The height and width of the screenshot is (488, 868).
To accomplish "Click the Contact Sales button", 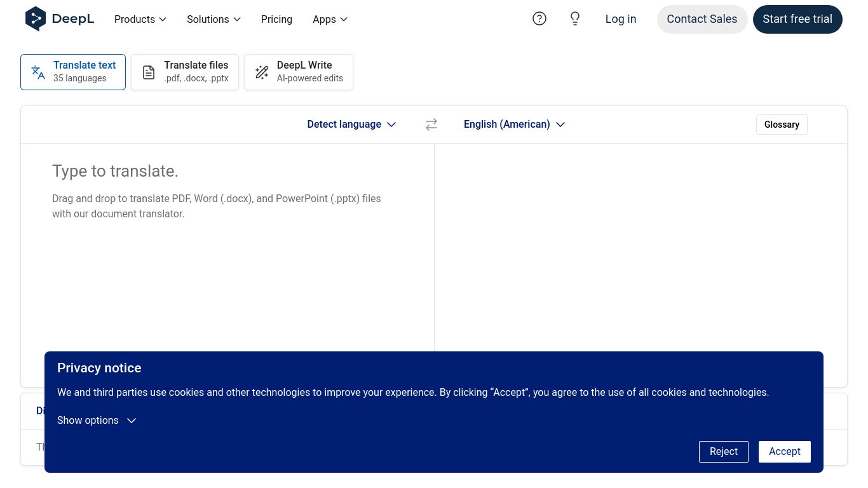I will point(702,19).
